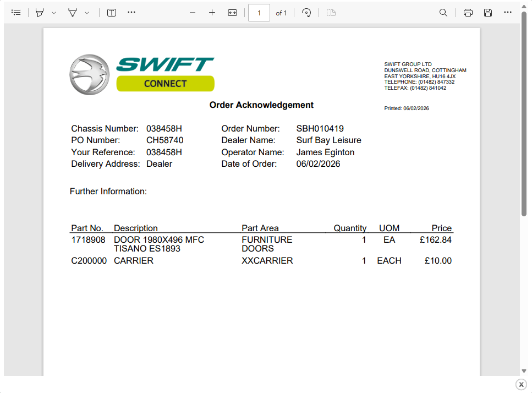Select part number C200000
Viewport: 532px width, 393px height.
click(89, 261)
